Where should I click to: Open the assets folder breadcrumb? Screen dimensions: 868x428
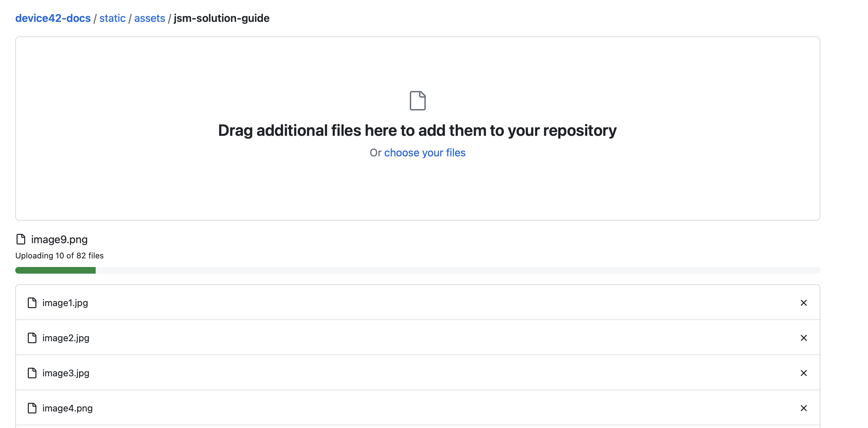[x=150, y=18]
